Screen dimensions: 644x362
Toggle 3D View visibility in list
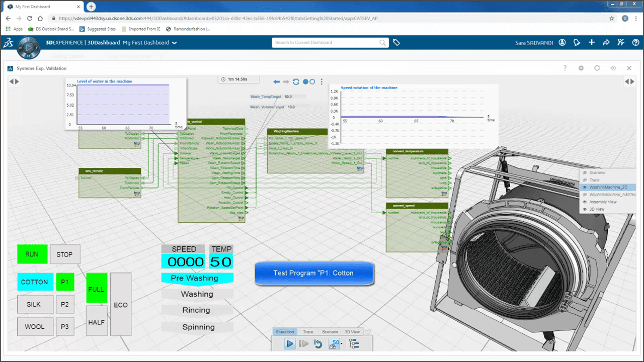[585, 209]
